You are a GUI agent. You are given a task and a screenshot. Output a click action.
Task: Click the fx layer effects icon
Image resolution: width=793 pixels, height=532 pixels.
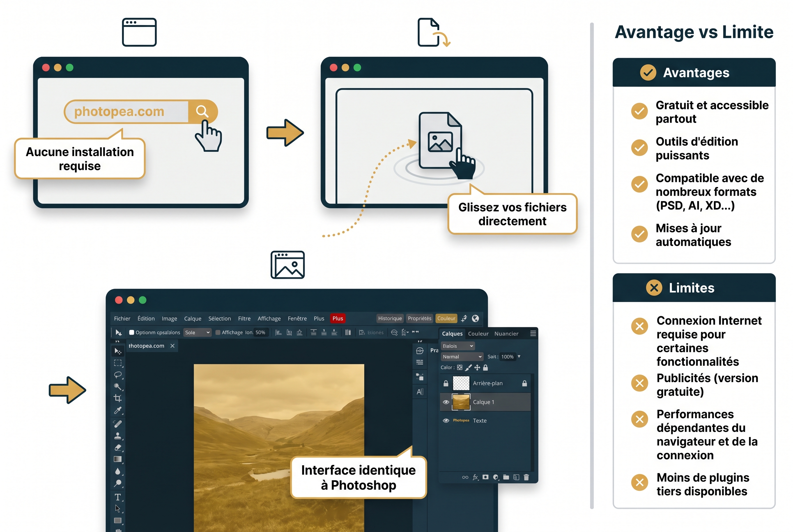click(476, 477)
